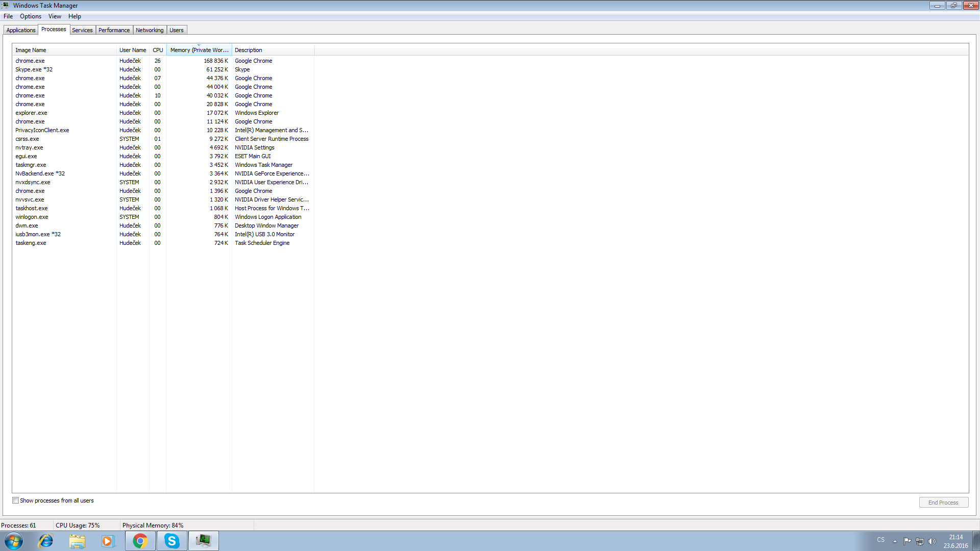The height and width of the screenshot is (551, 980).
Task: Click the volume speaker tray icon
Action: click(932, 541)
